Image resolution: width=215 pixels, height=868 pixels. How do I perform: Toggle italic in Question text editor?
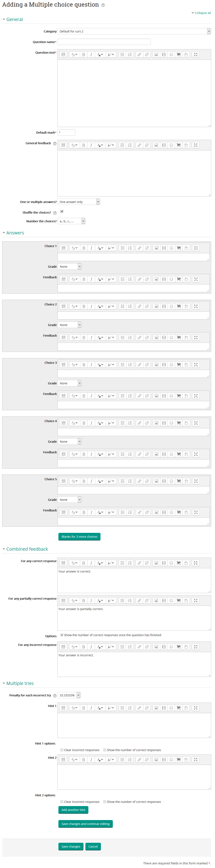[91, 55]
